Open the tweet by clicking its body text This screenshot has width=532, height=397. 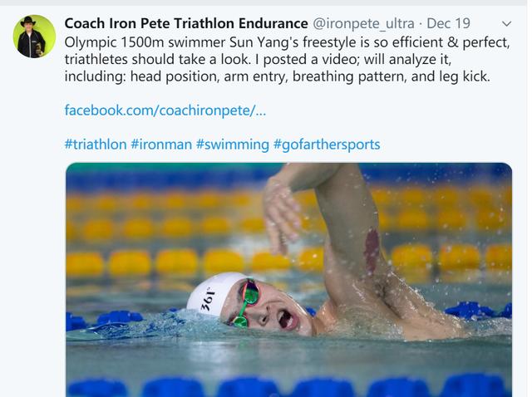(287, 59)
